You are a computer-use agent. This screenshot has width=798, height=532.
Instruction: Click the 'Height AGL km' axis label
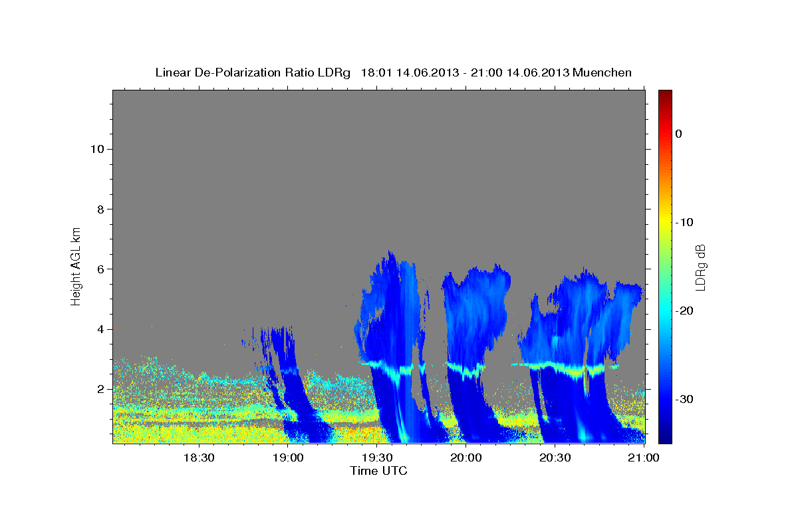tap(76, 265)
